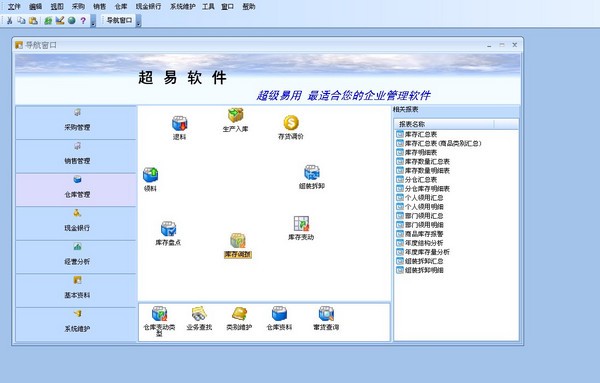Viewport: 600px width, 383px height.
Task: Open the 文件 menu
Action: [14, 7]
